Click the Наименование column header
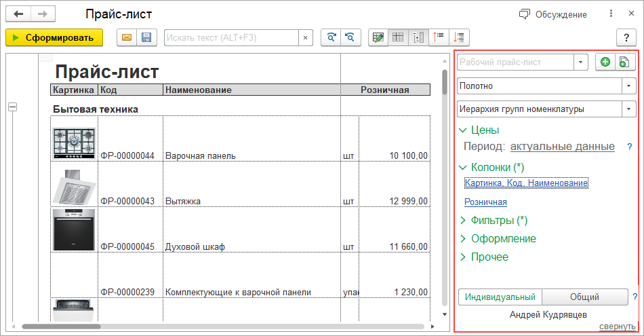This screenshot has height=336, width=644. tap(251, 90)
